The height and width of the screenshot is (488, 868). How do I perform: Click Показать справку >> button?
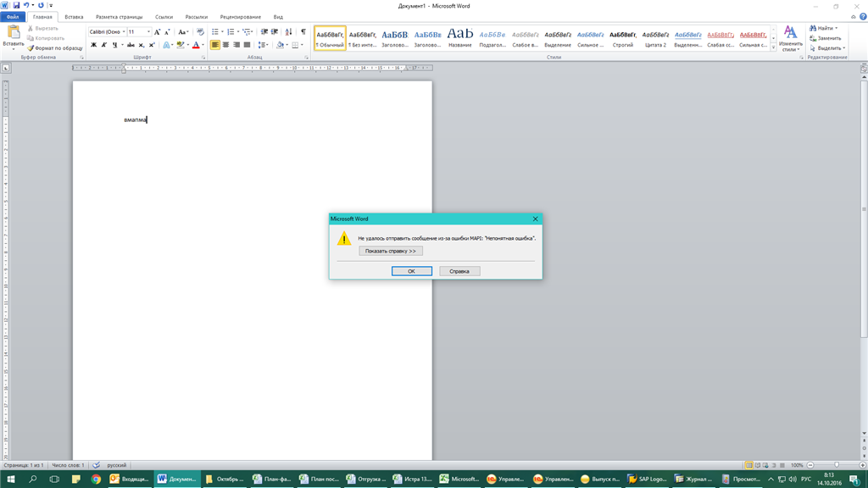pos(390,251)
